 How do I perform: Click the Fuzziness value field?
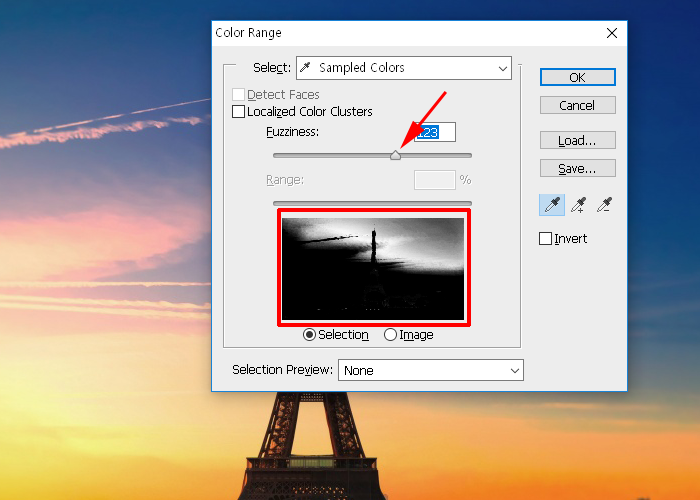435,132
